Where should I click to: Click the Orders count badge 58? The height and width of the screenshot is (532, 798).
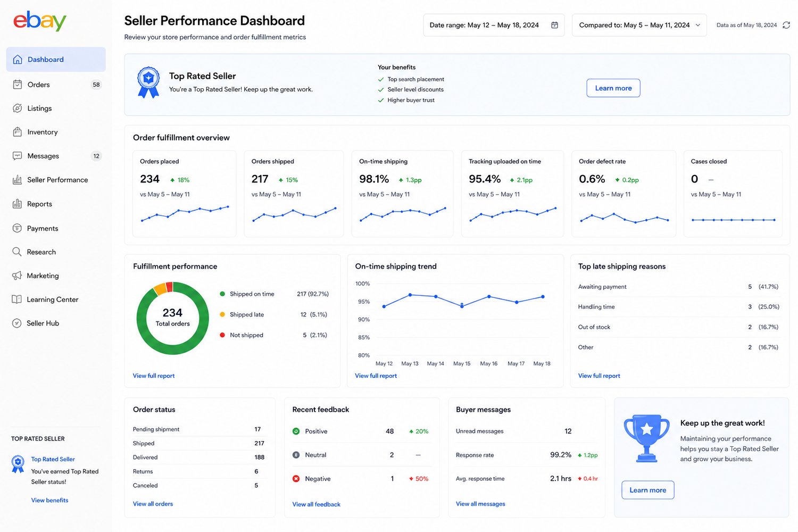pos(96,85)
